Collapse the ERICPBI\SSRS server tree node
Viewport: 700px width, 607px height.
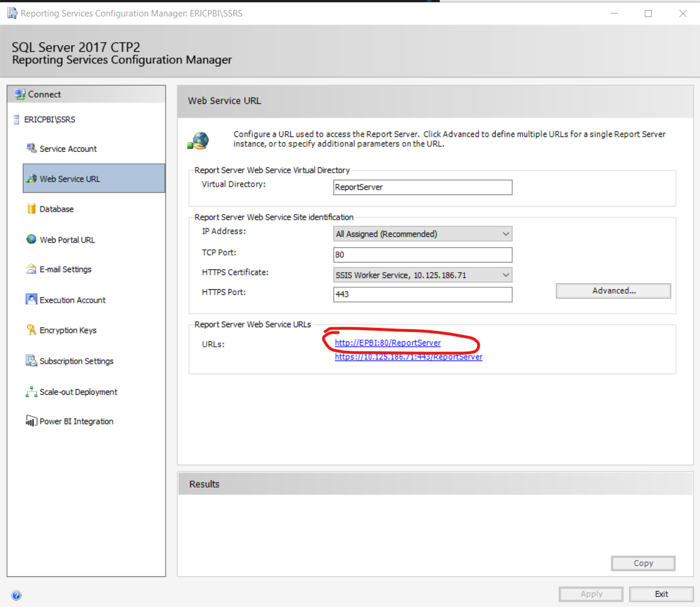pos(15,119)
